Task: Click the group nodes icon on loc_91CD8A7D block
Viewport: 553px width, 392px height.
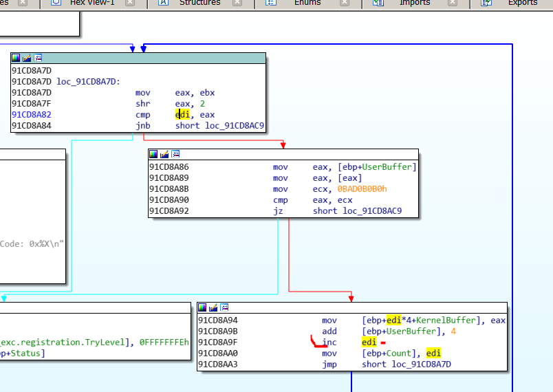Action: click(37, 58)
